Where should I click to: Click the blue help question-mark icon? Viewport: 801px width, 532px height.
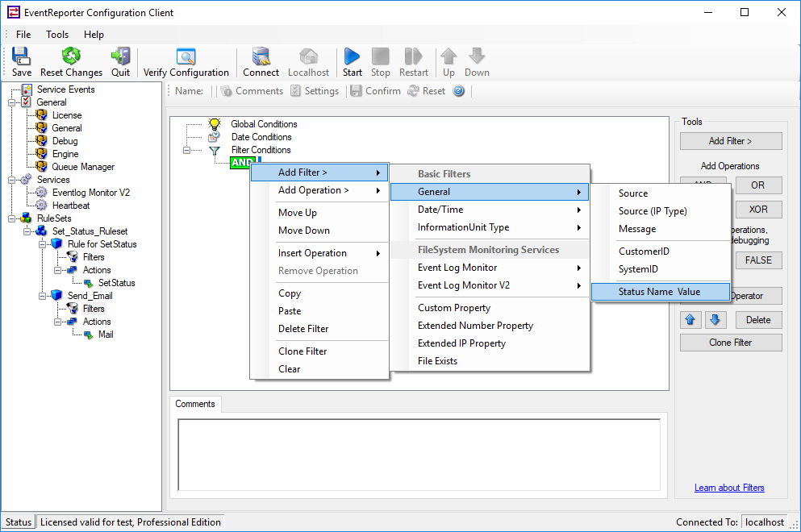[459, 91]
